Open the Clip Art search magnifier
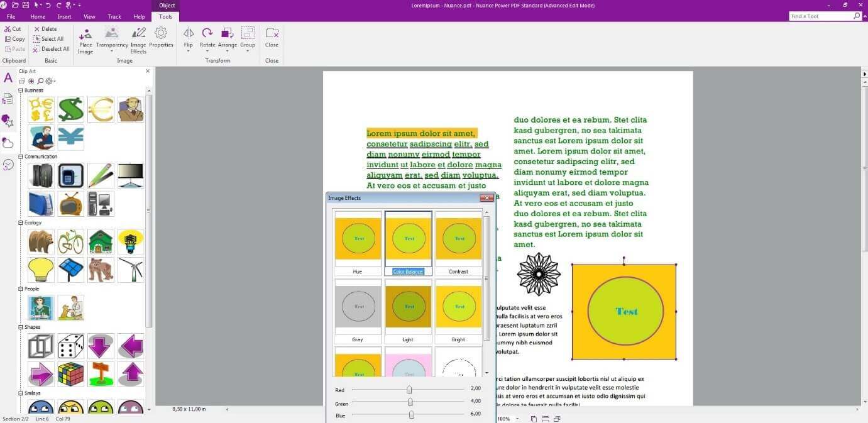Screen dimensions: 868x423 click(40, 81)
